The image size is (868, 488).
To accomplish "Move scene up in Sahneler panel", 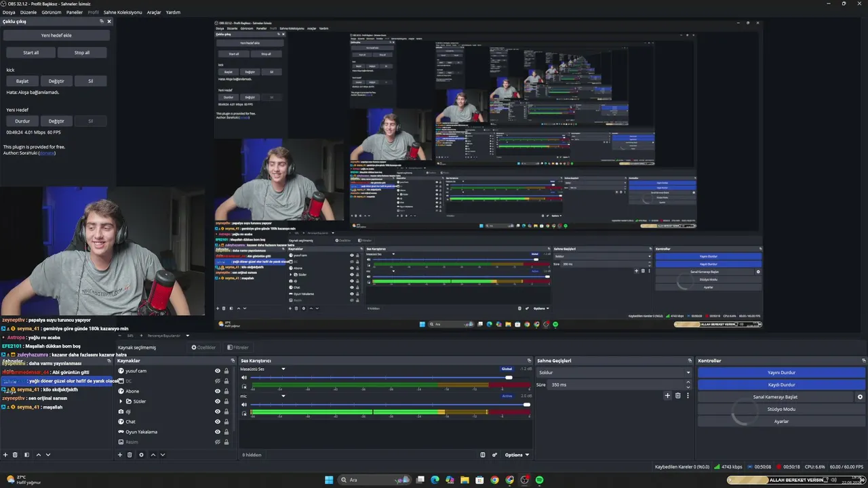I will click(x=39, y=455).
